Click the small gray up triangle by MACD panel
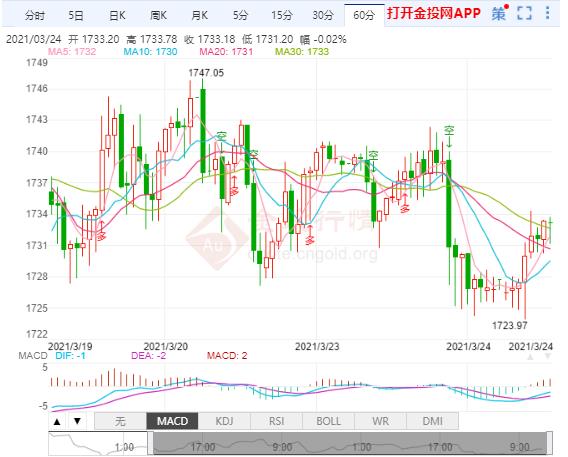 530,357
